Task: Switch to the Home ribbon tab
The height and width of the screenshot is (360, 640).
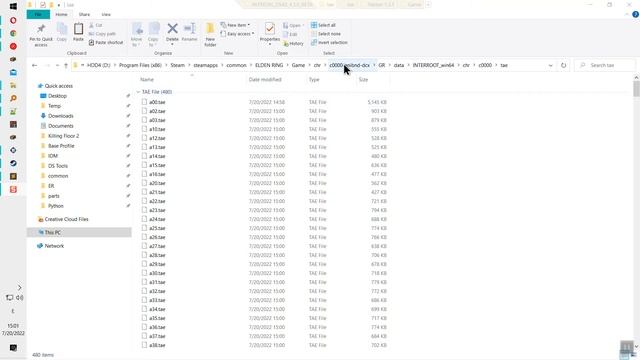Action: point(61,14)
